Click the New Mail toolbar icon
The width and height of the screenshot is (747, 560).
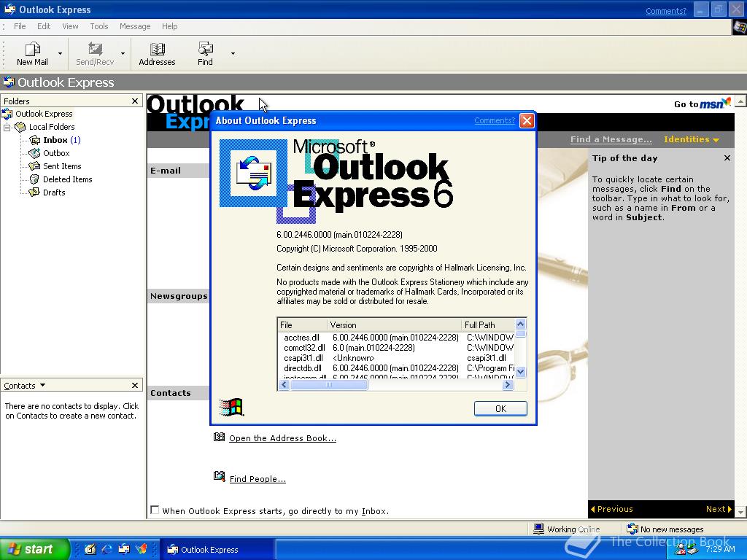32,53
